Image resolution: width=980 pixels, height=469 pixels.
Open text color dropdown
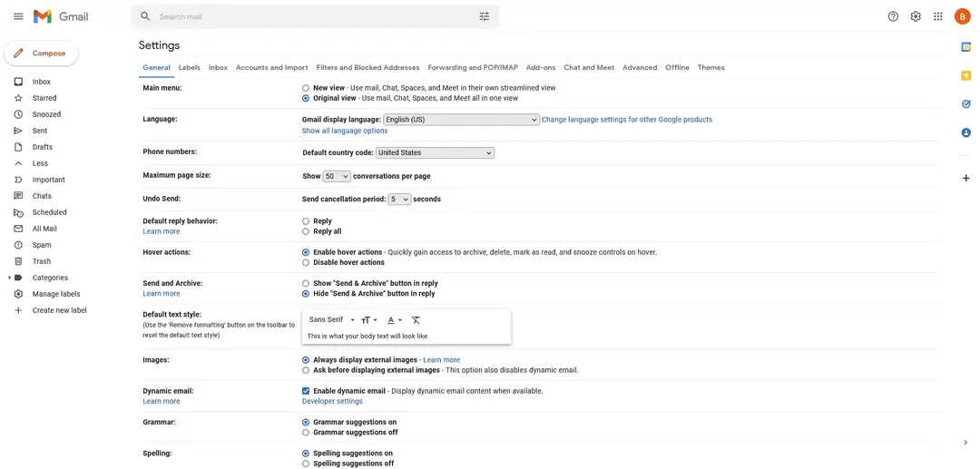point(395,319)
